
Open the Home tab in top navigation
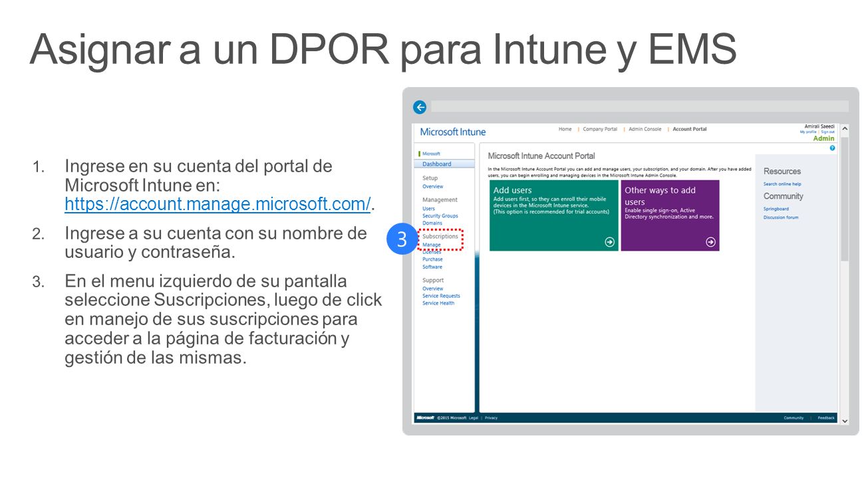pyautogui.click(x=565, y=129)
